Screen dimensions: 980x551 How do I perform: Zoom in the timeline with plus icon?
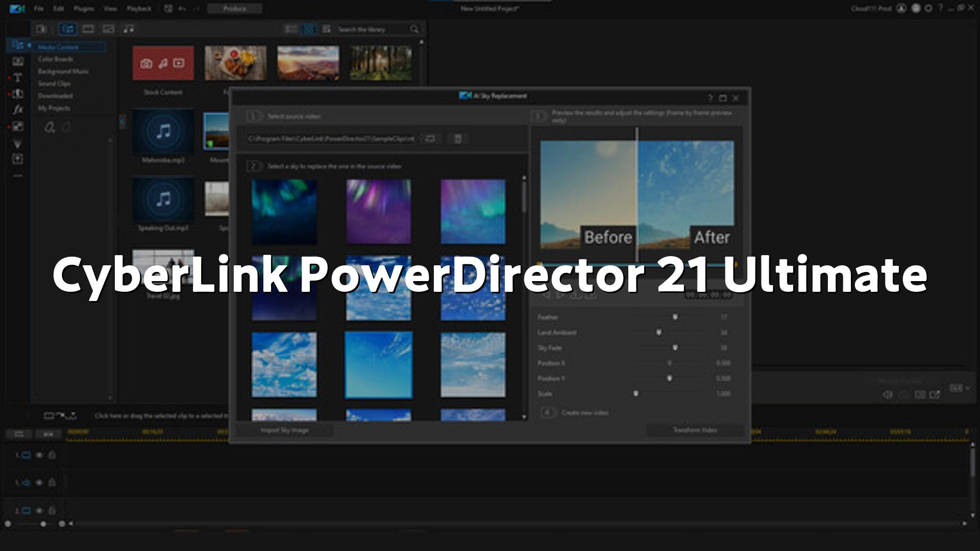click(x=62, y=523)
